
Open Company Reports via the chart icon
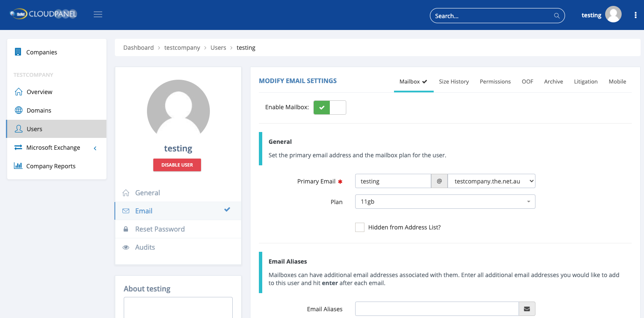point(19,166)
